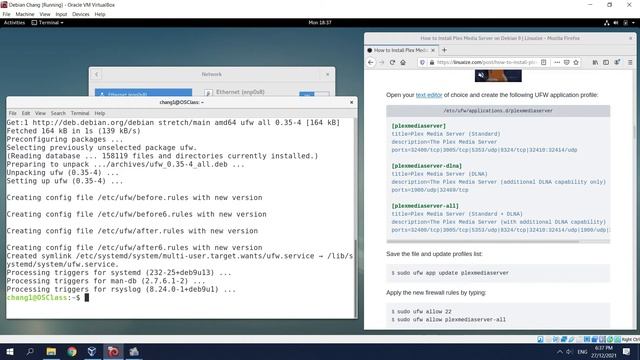The width and height of the screenshot is (640, 360).
Task: Open VirtualBox View menu
Action: pos(45,14)
